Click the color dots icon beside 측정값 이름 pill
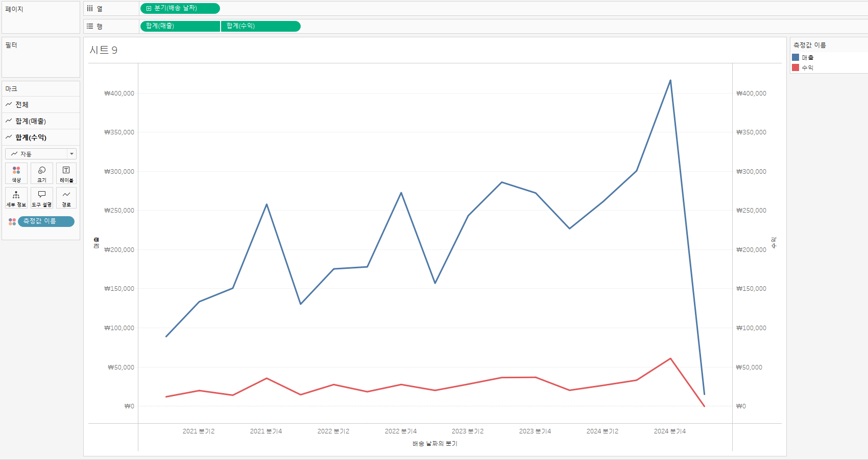This screenshot has height=460, width=868. click(12, 221)
